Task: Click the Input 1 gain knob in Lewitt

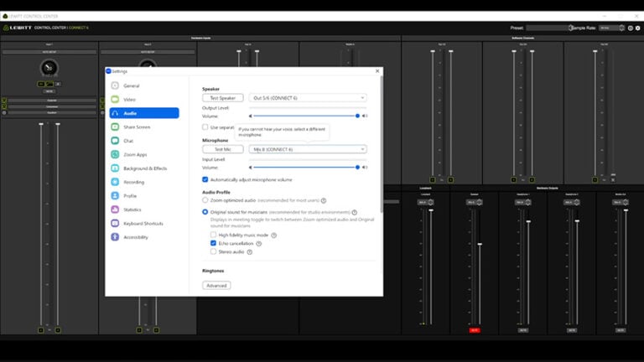Action: coord(49,68)
